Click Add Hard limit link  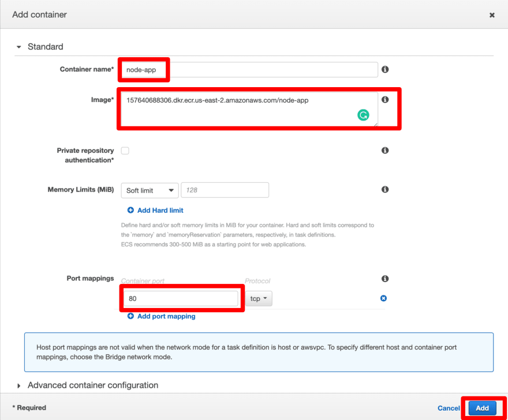click(x=160, y=211)
